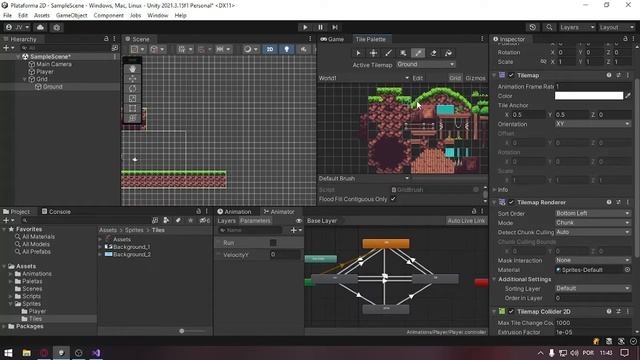The image size is (640, 360).
Task: Open the Mode Chunk dropdown
Action: point(593,222)
